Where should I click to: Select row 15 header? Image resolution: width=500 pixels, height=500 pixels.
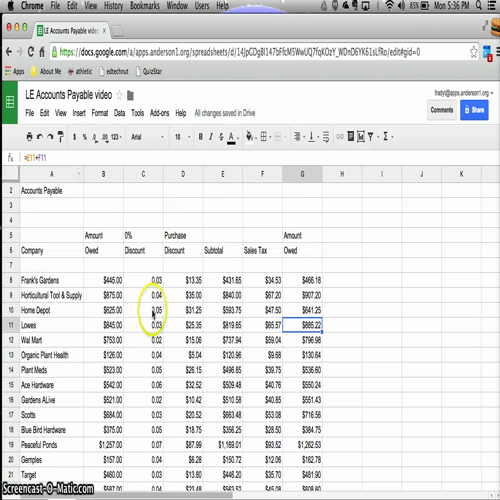11,385
